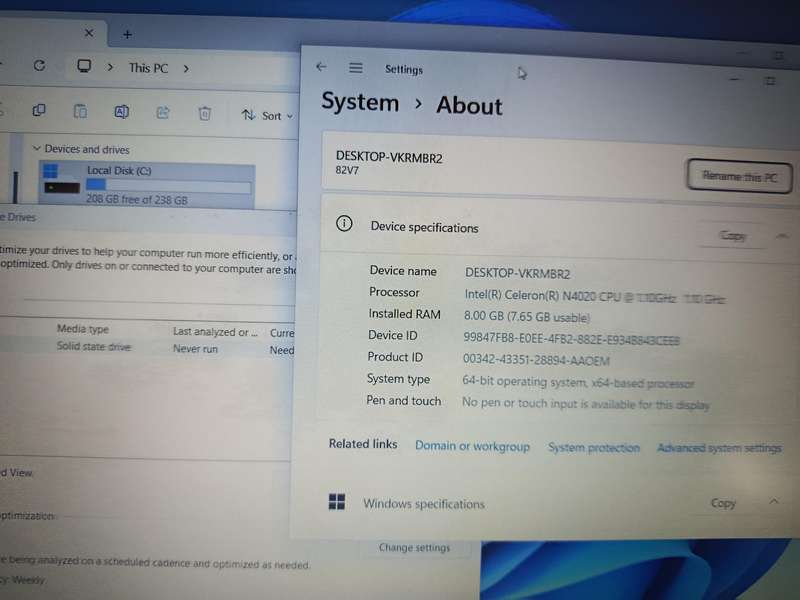Open the Sort dropdown in Explorer
Screen dimensions: 800x600
pyautogui.click(x=268, y=116)
